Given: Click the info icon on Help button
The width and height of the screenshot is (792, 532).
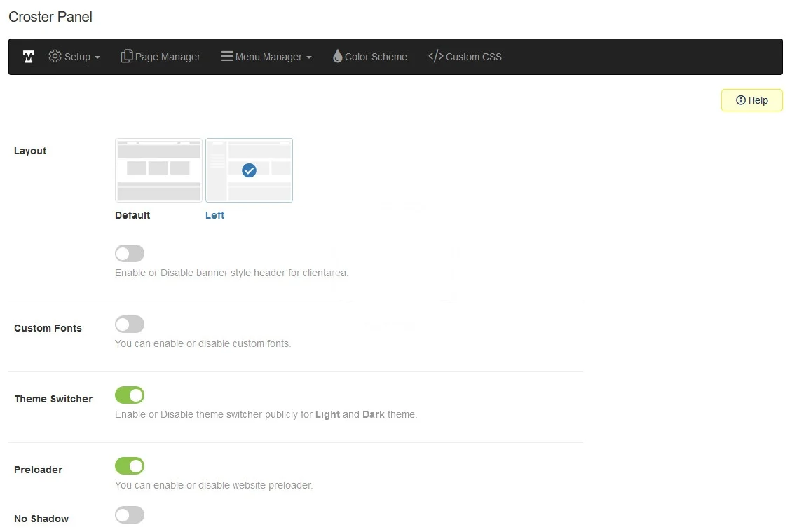Looking at the screenshot, I should click(x=740, y=100).
